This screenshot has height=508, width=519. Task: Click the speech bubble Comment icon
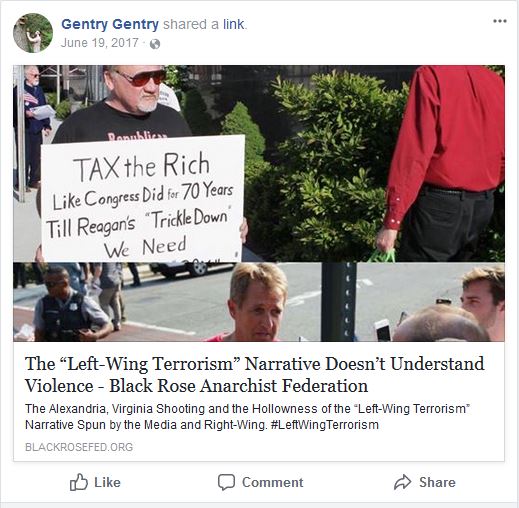pyautogui.click(x=226, y=482)
